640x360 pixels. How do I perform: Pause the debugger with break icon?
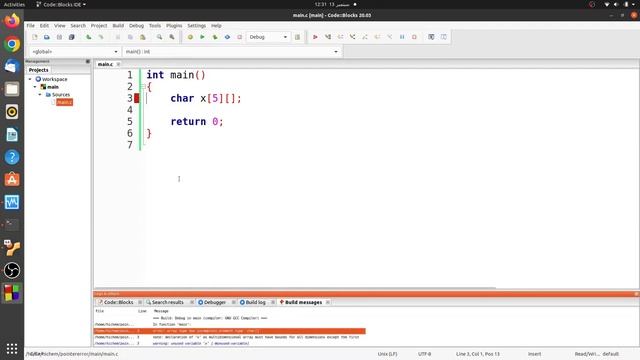pos(402,37)
